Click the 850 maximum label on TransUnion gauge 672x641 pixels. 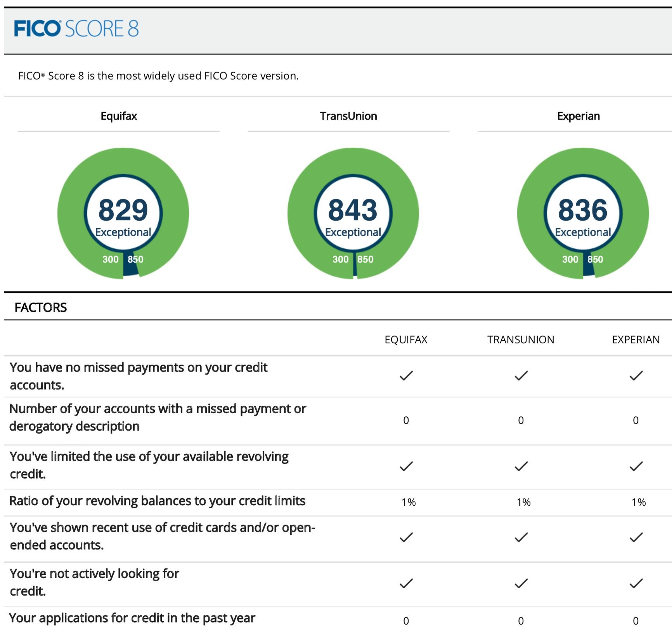click(365, 259)
